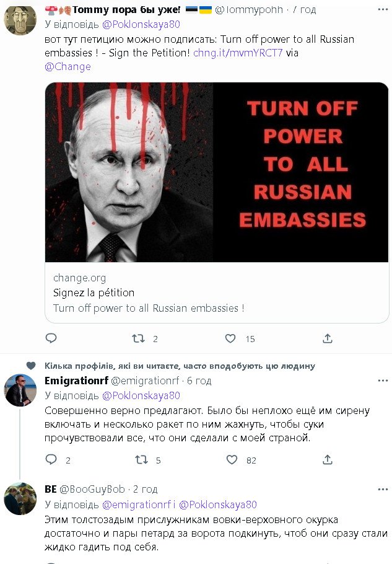Open BE profile avatar
This screenshot has height=564, width=392.
(x=20, y=498)
